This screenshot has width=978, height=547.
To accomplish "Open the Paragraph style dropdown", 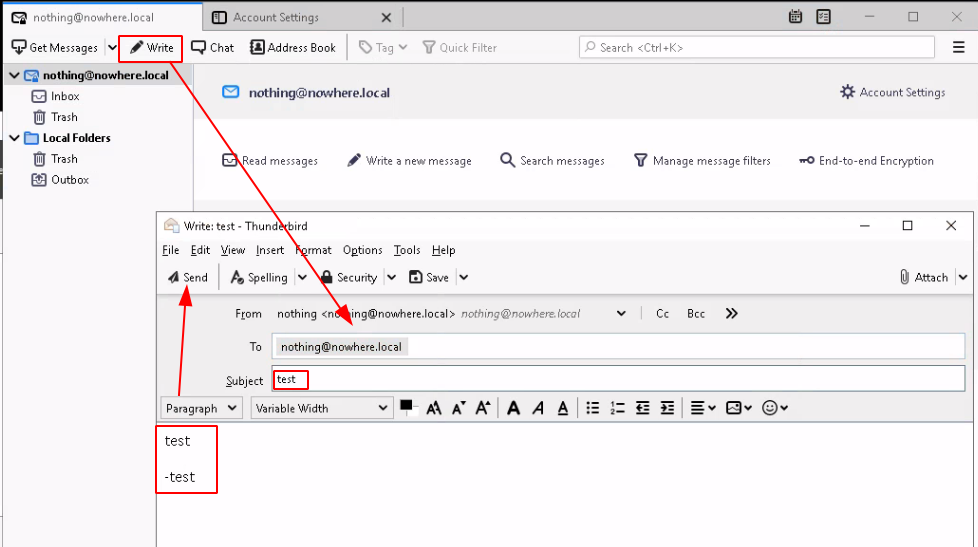I will tap(201, 409).
